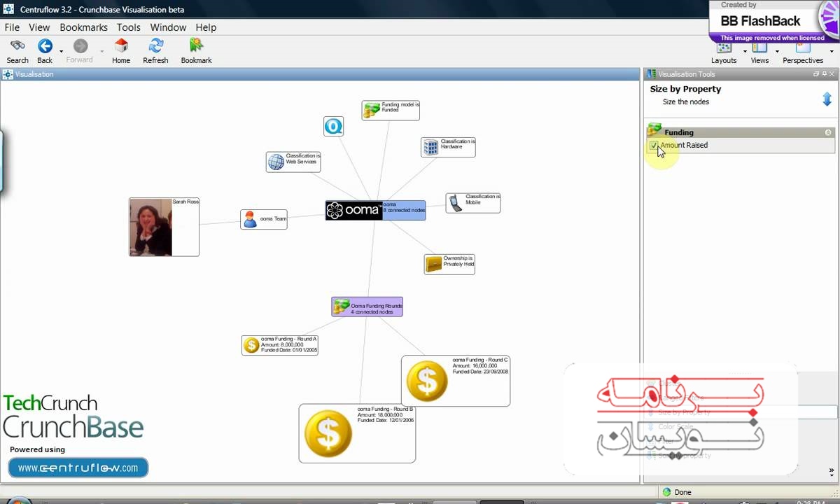This screenshot has height=504, width=840.
Task: Float the Visualisation Tools panel
Action: coord(815,74)
